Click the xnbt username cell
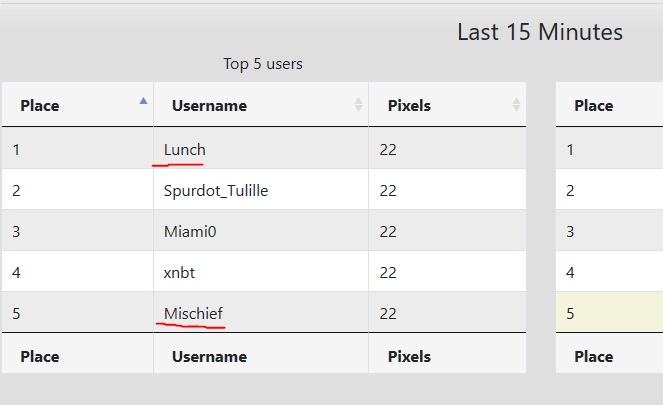 pos(181,272)
